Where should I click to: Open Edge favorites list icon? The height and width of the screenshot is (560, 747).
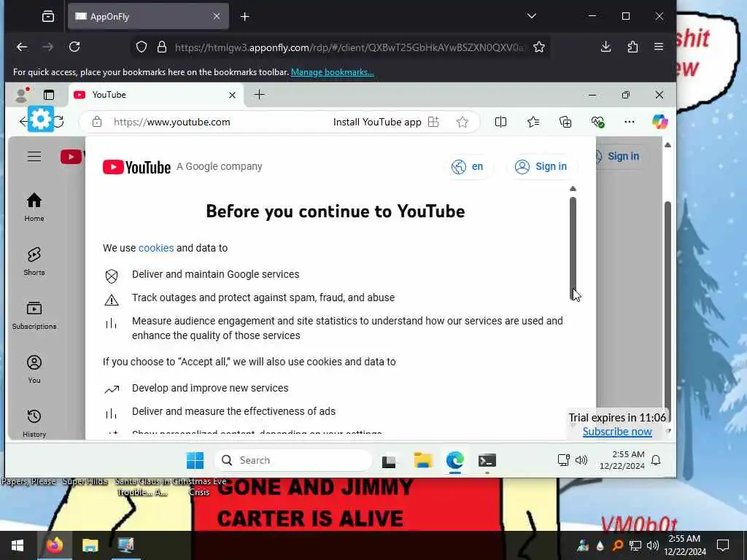[533, 122]
